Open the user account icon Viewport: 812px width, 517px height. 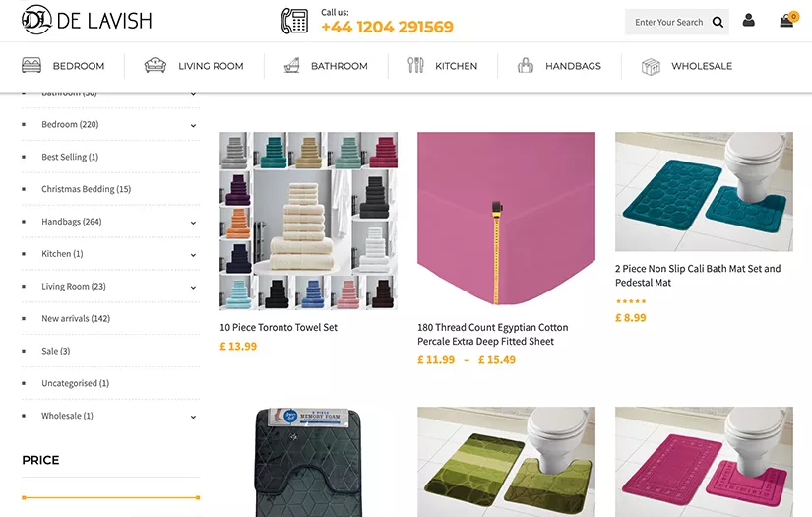click(x=749, y=21)
